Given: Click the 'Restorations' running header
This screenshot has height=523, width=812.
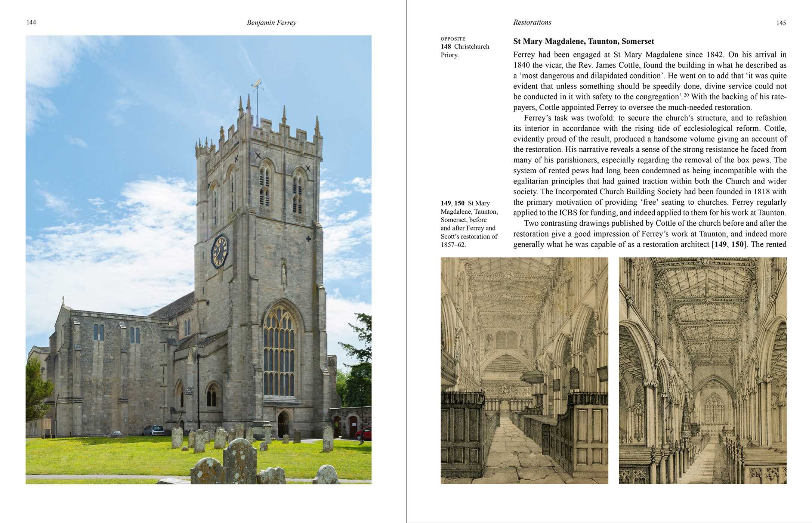Looking at the screenshot, I should 532,22.
